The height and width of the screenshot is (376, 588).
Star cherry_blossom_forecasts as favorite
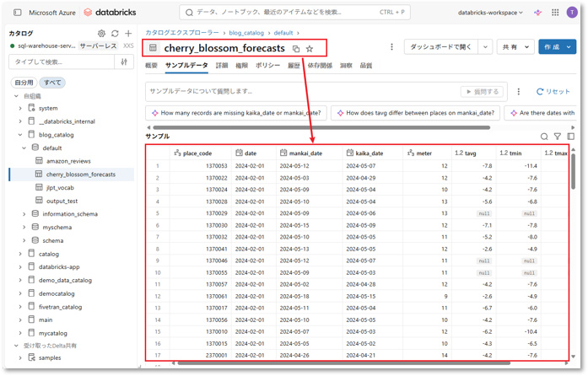coord(310,49)
